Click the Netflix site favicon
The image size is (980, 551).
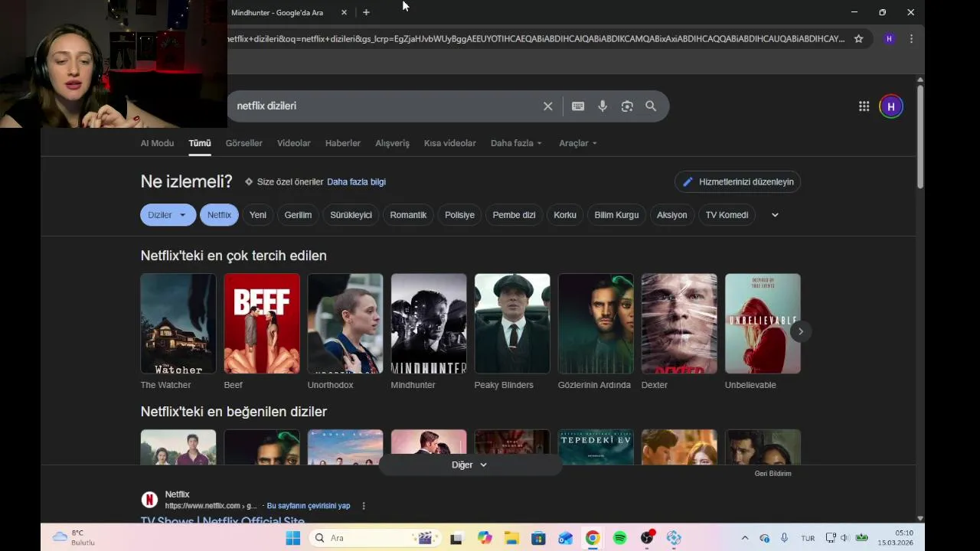tap(149, 500)
